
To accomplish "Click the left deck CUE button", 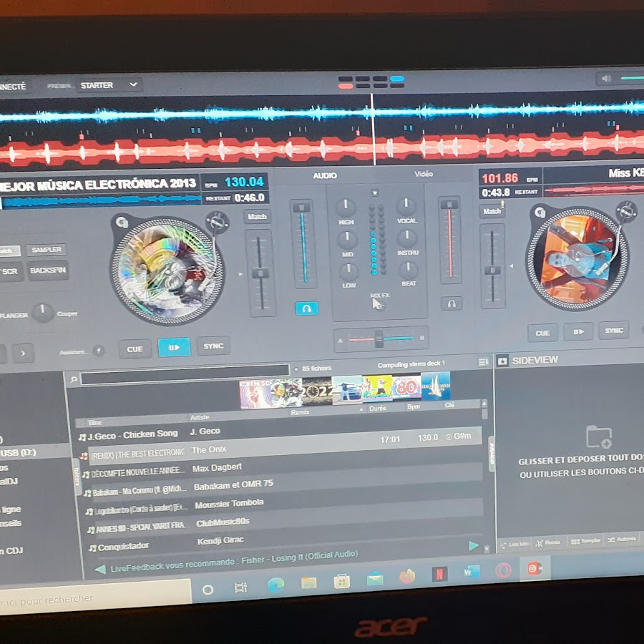I will pyautogui.click(x=135, y=349).
